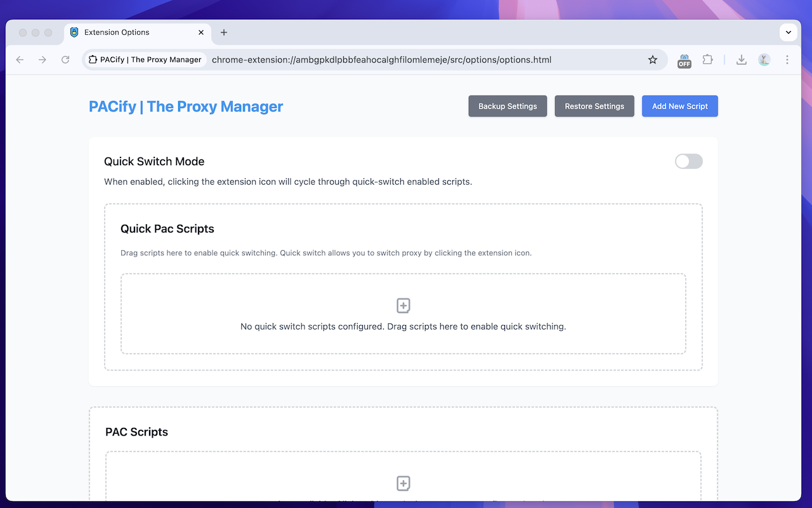Open a new tab with plus button

pos(224,32)
